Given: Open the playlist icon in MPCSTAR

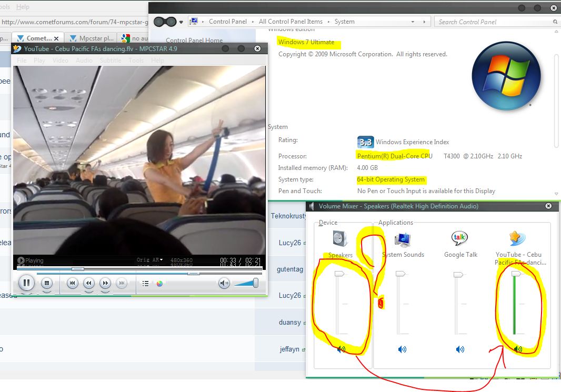Looking at the screenshot, I should coord(146,284).
